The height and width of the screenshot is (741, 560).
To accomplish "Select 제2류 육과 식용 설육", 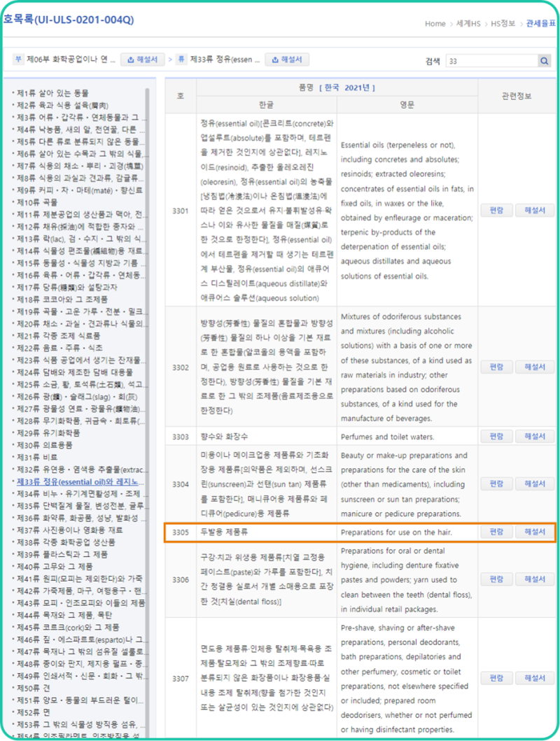I will (62, 106).
